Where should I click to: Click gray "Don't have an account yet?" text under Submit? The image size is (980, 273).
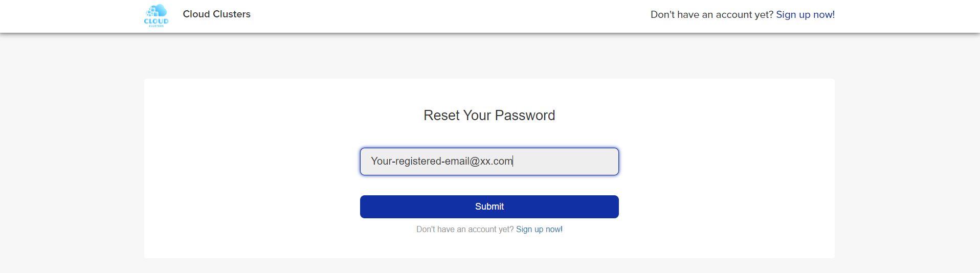[x=464, y=230]
